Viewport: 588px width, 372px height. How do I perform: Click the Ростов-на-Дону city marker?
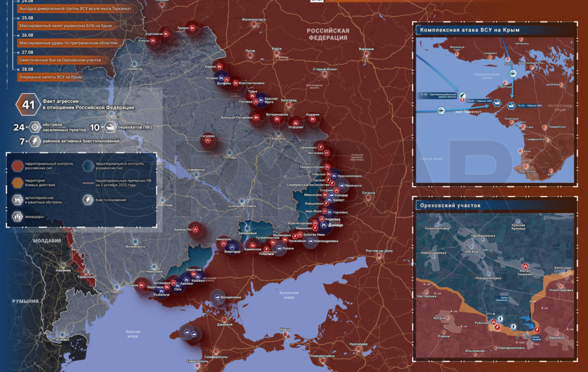(379, 256)
